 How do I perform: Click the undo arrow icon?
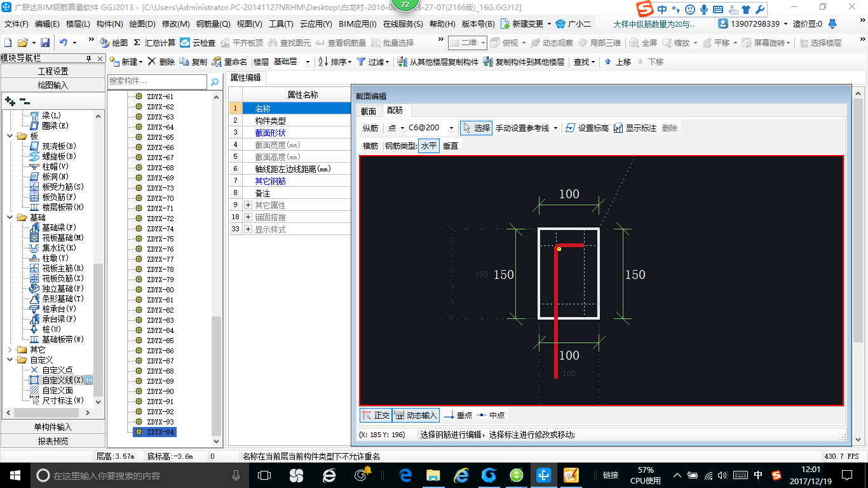tap(64, 43)
